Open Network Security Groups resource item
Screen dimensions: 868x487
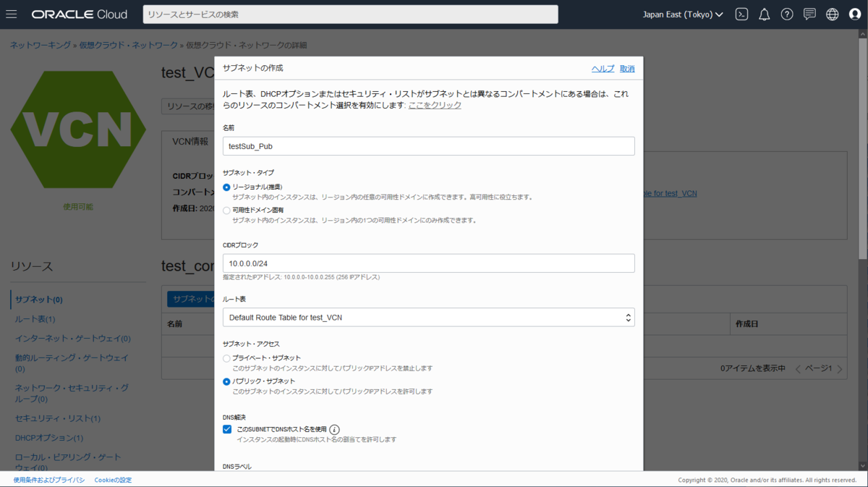coord(72,394)
